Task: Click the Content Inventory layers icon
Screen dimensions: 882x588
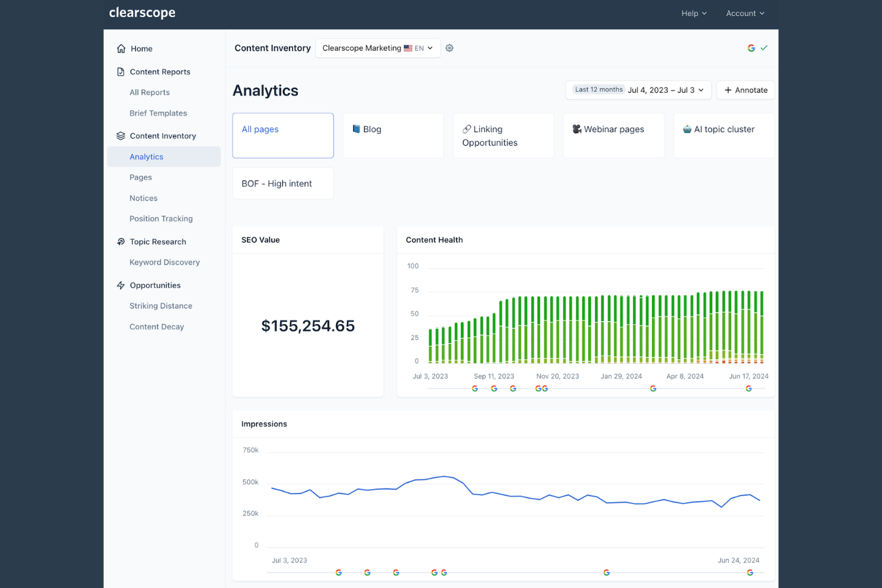Action: tap(120, 135)
